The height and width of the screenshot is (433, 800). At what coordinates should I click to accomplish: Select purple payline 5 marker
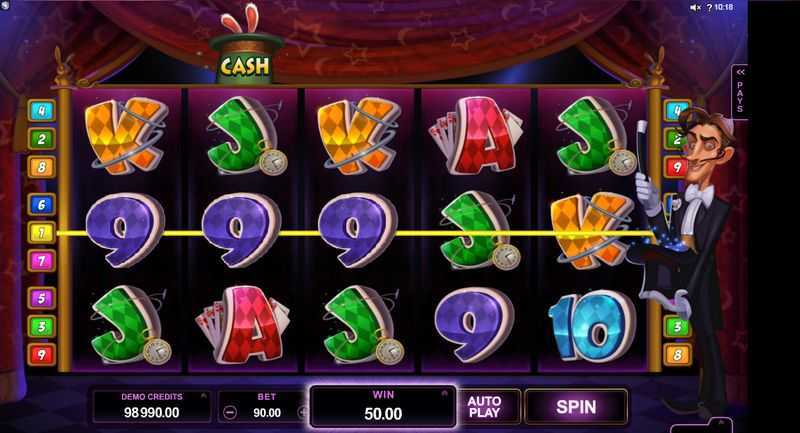[x=42, y=298]
